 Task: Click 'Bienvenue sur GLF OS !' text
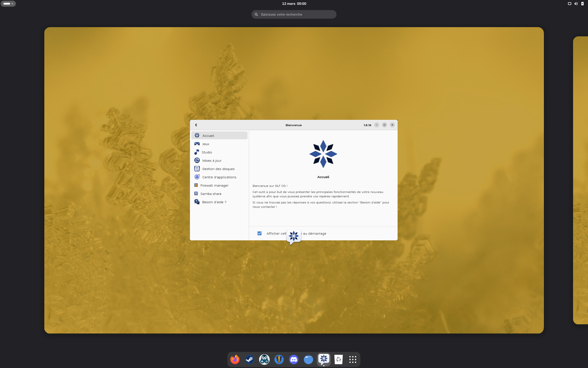tap(270, 186)
